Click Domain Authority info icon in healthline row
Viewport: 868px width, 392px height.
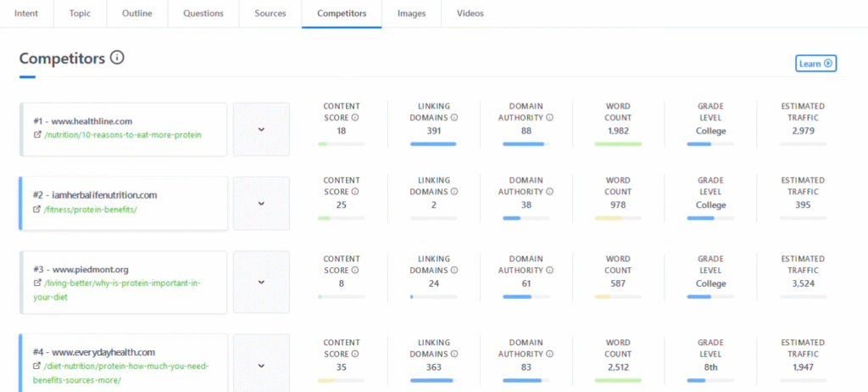[549, 118]
